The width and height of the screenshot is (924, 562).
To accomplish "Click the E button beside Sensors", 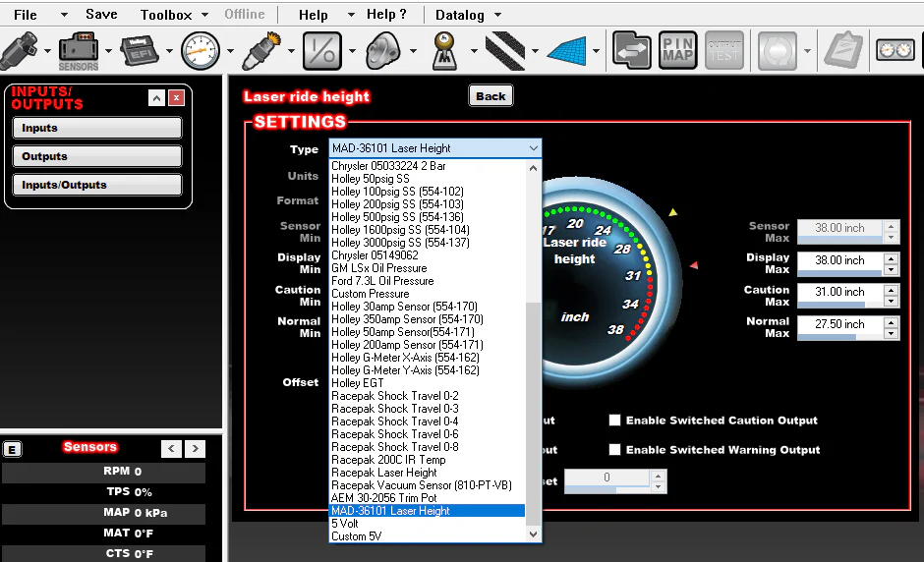I will (x=12, y=449).
